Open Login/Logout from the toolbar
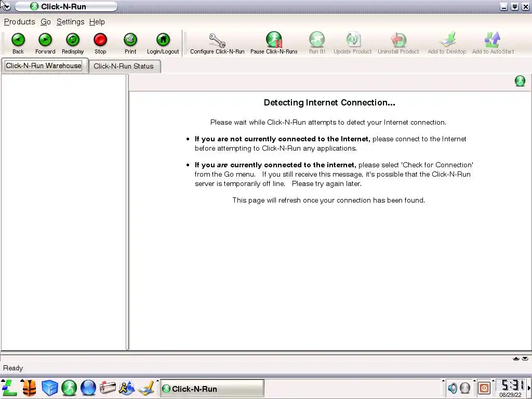This screenshot has height=399, width=532. pos(163,44)
